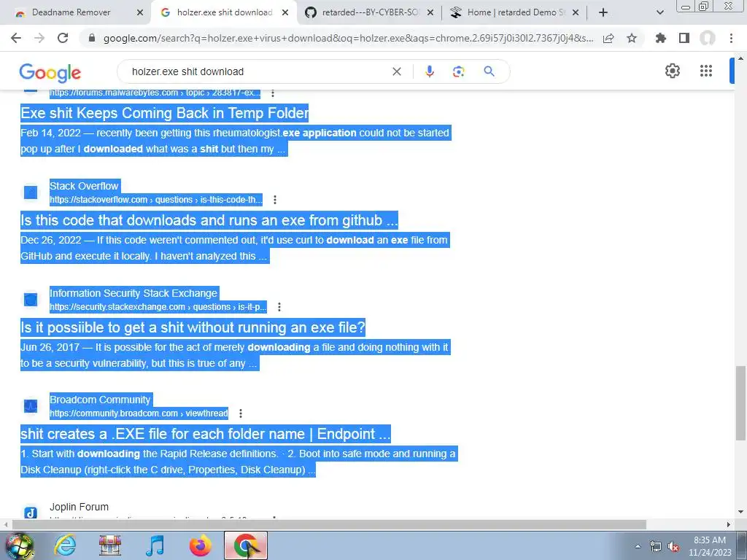This screenshot has width=747, height=560.
Task: Open 'Keeps Coming Back in Temp Folder' result
Action: (165, 113)
